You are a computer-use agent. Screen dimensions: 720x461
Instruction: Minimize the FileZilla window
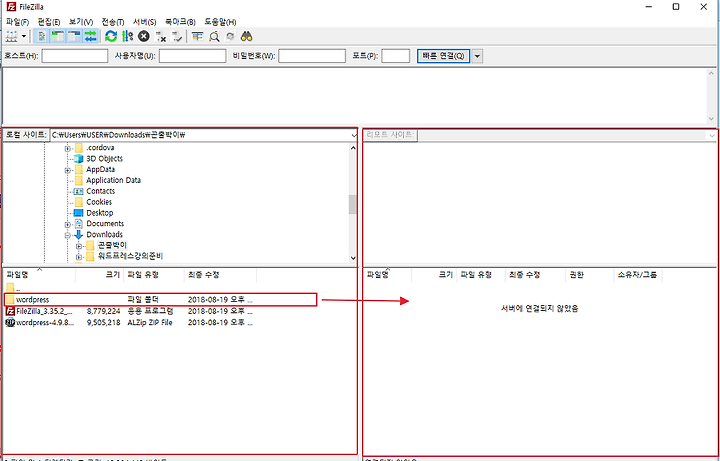click(x=648, y=7)
